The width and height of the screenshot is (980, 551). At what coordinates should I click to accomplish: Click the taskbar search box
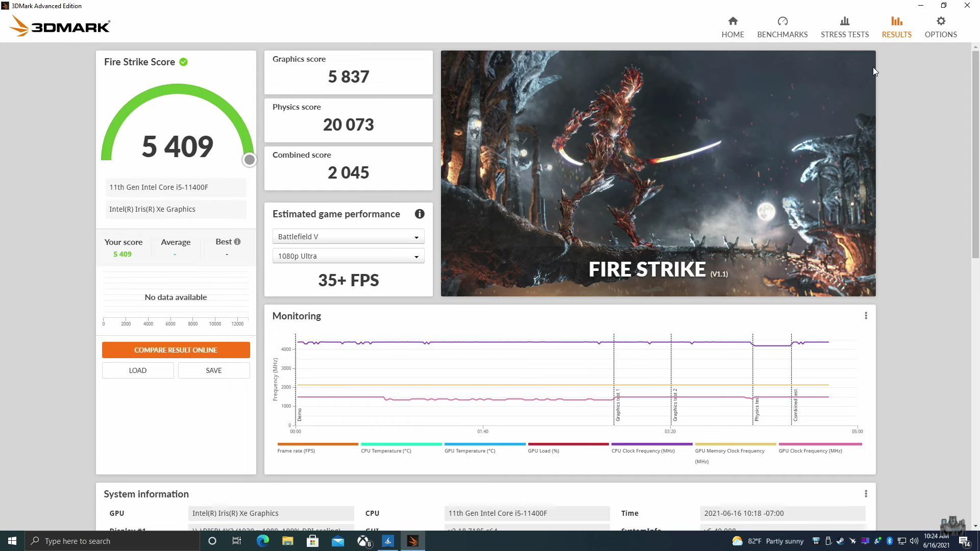pyautogui.click(x=112, y=541)
